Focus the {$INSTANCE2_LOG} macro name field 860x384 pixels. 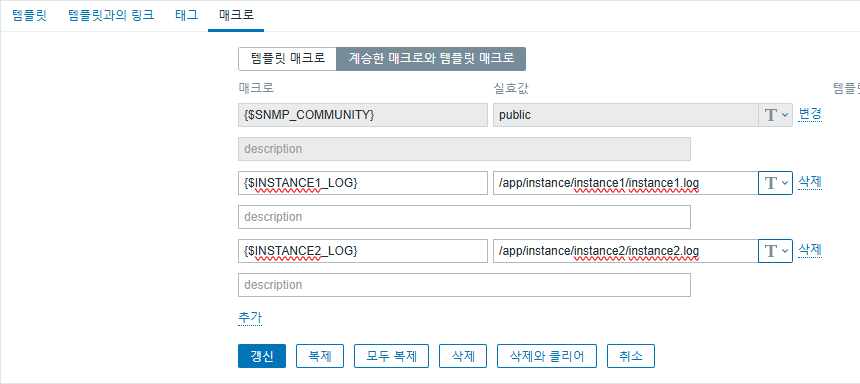tap(363, 251)
